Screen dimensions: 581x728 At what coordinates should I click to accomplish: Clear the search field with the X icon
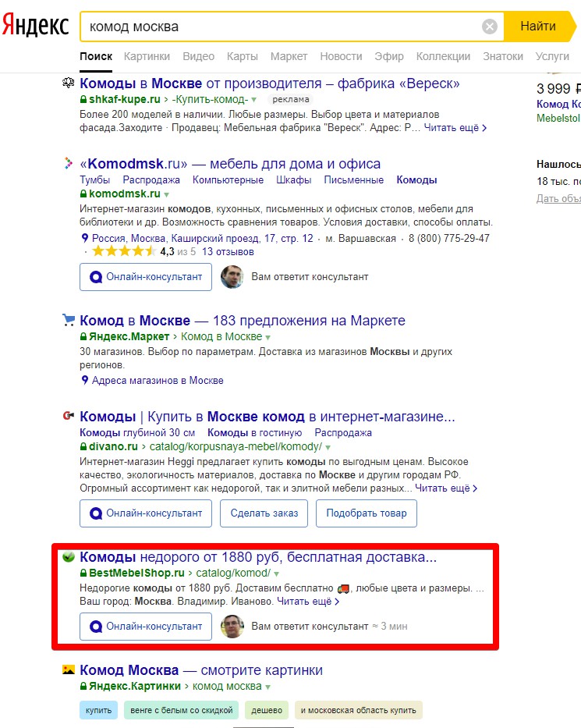489,27
